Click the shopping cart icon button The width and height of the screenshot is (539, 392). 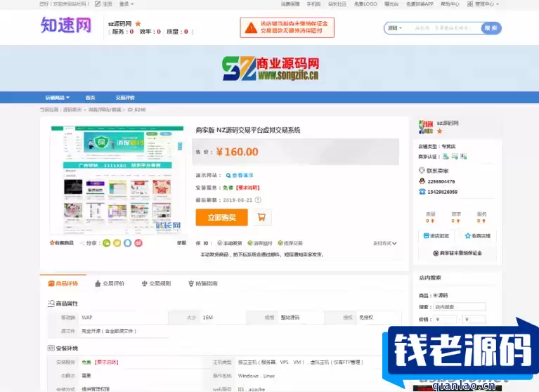(261, 218)
